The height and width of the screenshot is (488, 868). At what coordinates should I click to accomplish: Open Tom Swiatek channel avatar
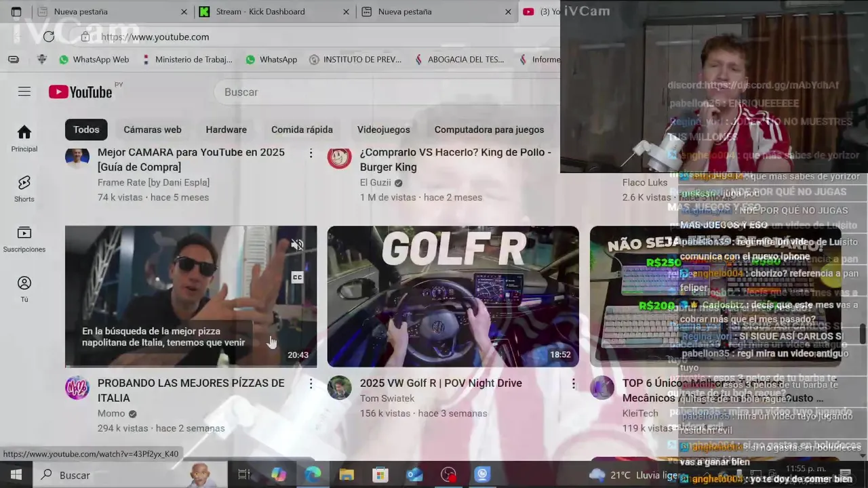pyautogui.click(x=340, y=388)
